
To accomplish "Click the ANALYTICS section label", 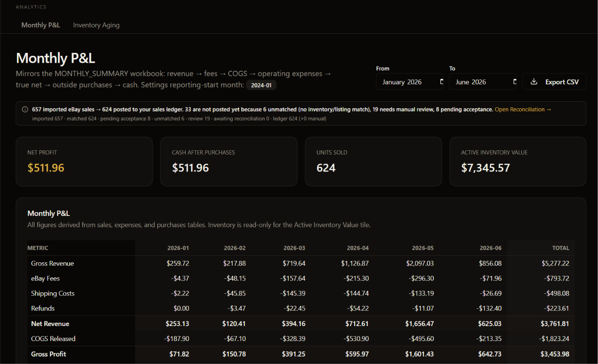I will 31,7.
